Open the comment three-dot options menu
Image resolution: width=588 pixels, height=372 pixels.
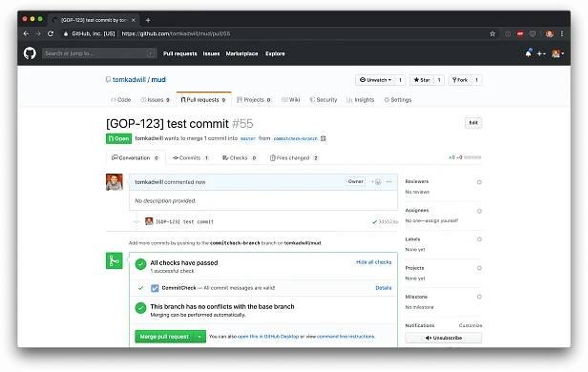click(x=388, y=181)
